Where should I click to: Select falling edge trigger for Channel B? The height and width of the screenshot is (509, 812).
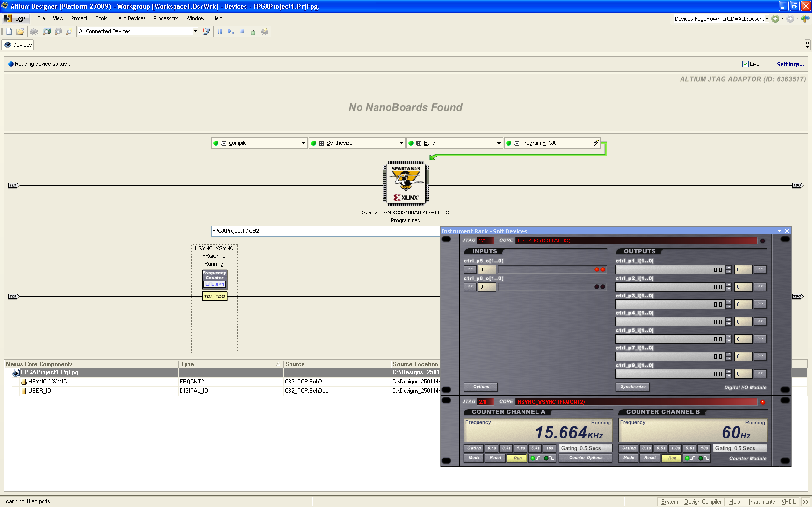pyautogui.click(x=704, y=458)
